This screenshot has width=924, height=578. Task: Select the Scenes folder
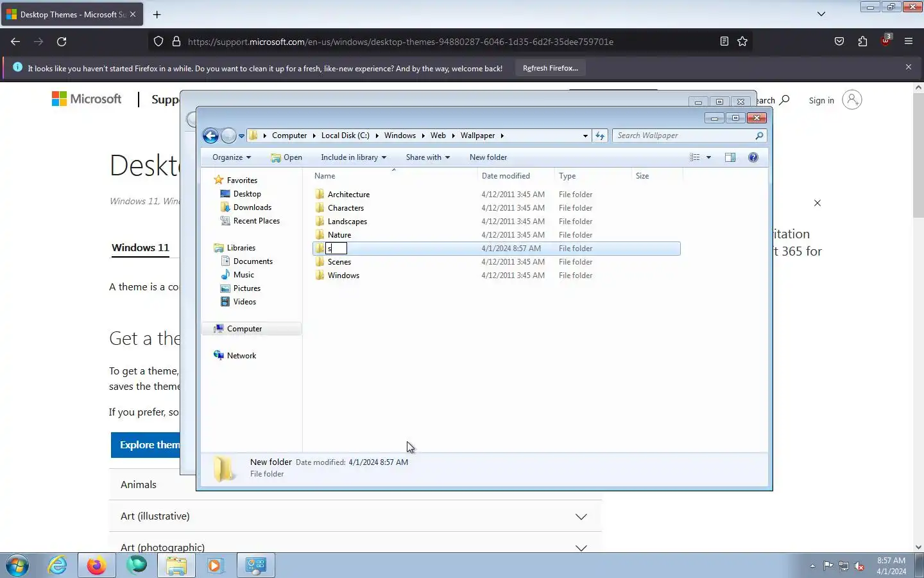[x=339, y=262]
